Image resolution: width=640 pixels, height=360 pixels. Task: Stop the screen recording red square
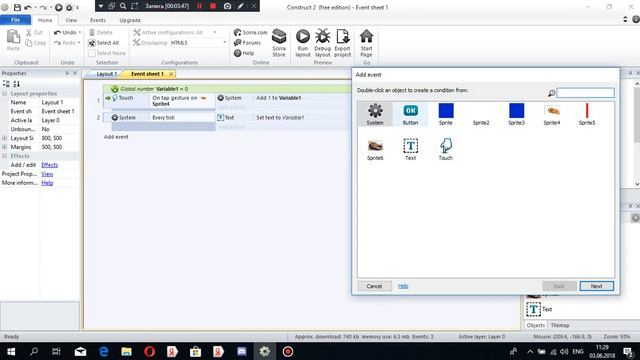(x=213, y=6)
